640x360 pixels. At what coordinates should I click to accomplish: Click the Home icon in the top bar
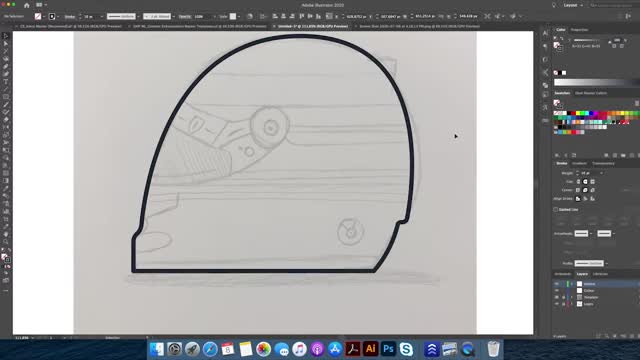(27, 5)
